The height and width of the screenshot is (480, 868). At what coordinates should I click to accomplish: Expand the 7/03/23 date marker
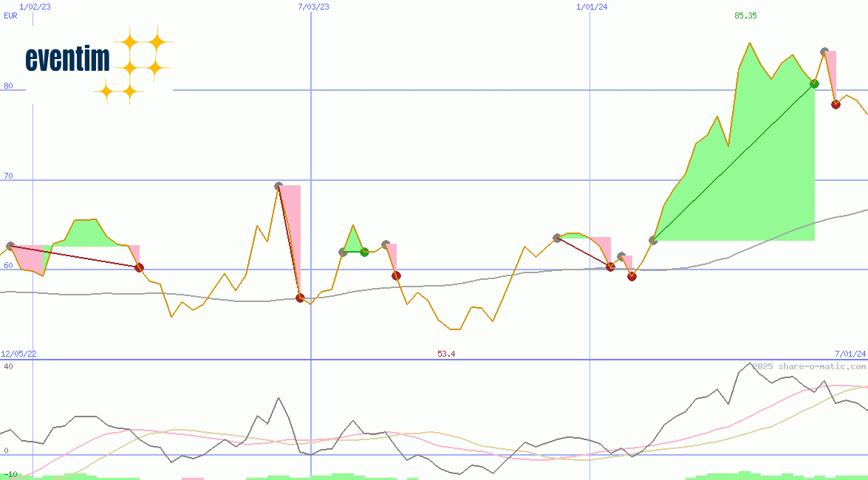[312, 6]
